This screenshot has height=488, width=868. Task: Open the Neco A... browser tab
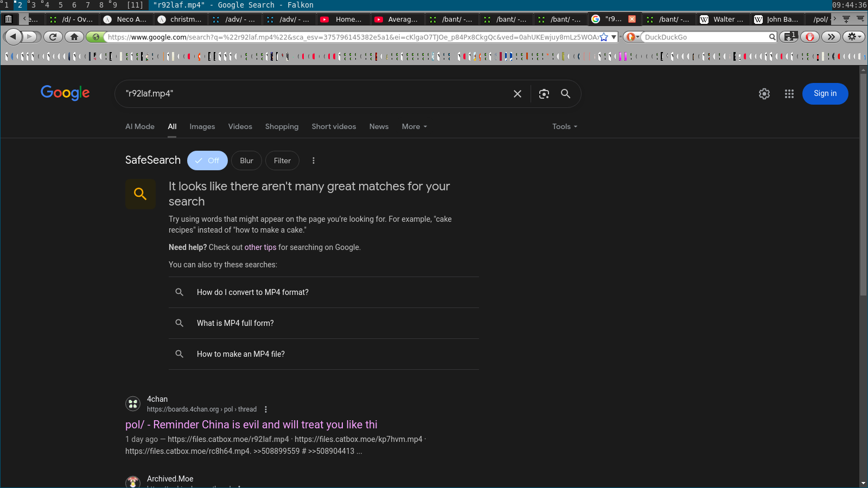click(126, 19)
